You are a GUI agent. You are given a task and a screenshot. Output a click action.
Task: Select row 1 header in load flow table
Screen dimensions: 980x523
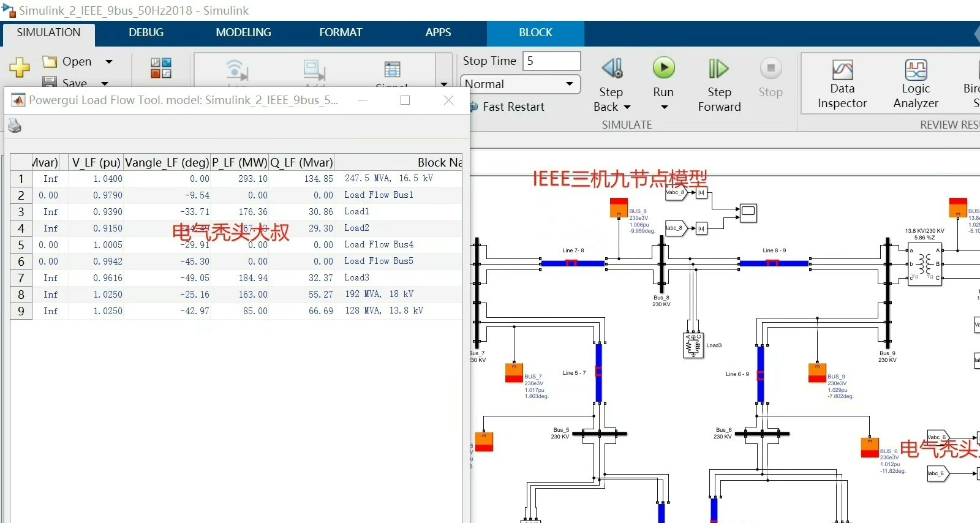(x=21, y=179)
